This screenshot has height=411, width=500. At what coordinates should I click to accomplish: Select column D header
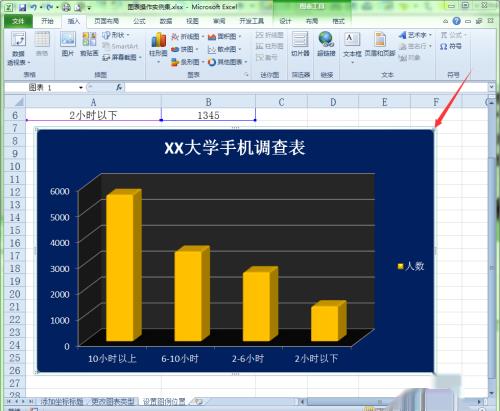(333, 102)
